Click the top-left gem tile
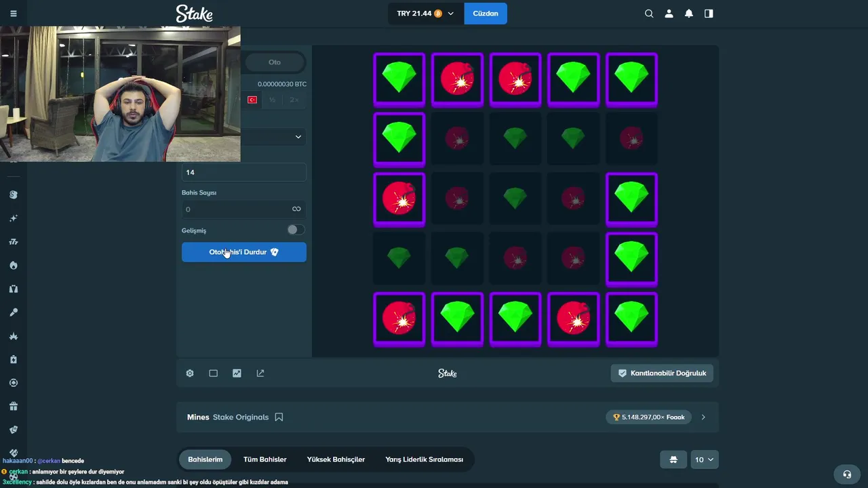 tap(399, 79)
